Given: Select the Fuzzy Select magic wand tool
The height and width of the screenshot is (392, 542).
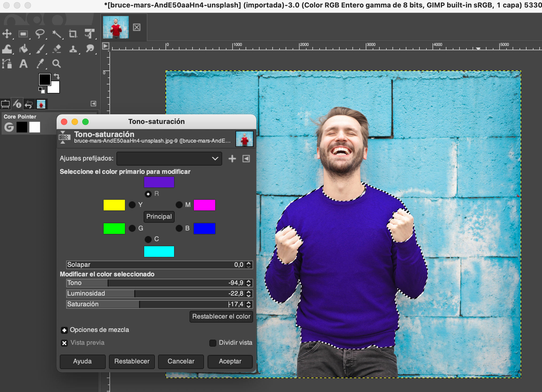Looking at the screenshot, I should point(57,34).
